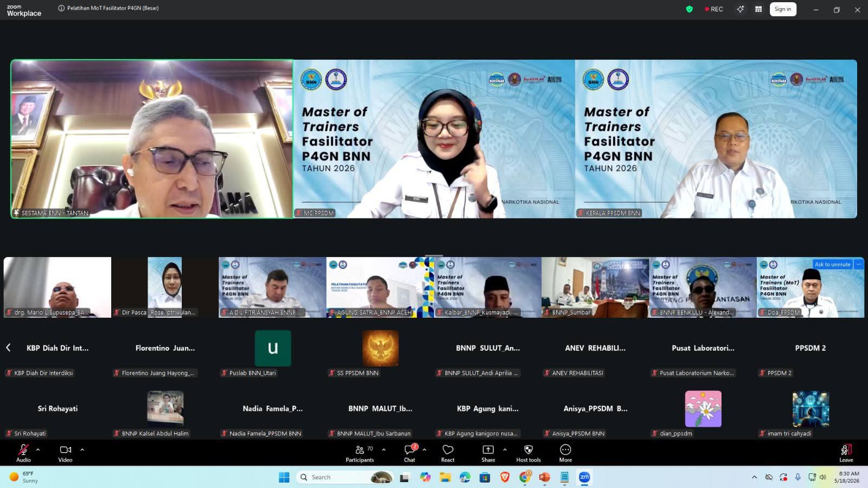The image size is (868, 488).
Task: Click the Sign in button
Action: (783, 9)
